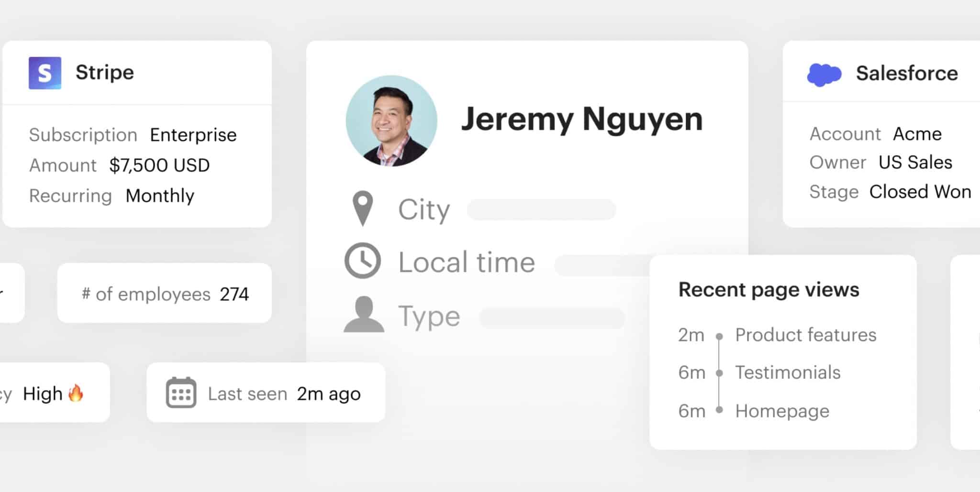This screenshot has height=492, width=980.
Task: Click the # of employees label
Action: click(146, 294)
